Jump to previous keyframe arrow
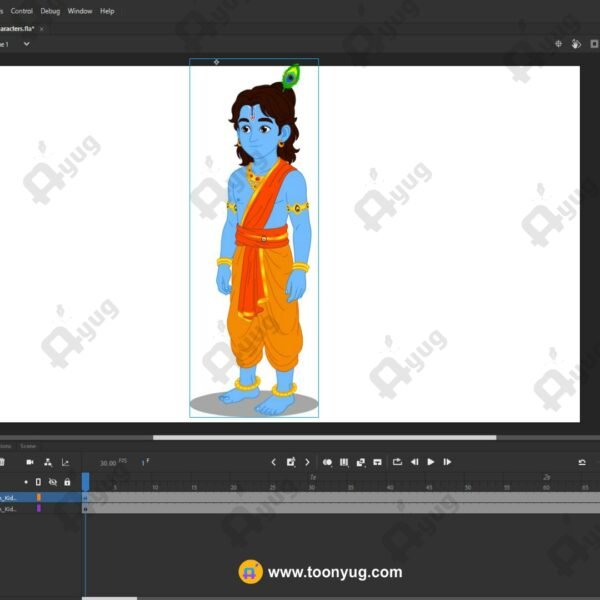The image size is (600, 600). pos(274,462)
